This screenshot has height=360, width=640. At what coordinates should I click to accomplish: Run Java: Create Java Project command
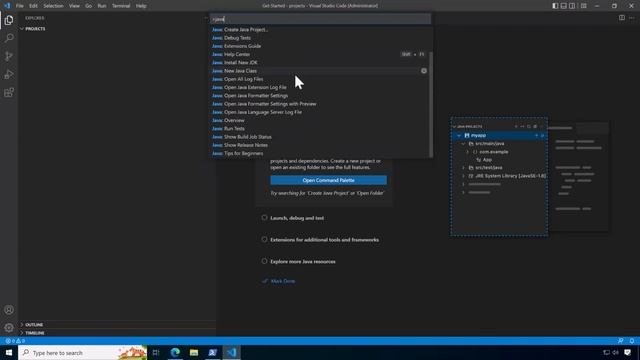click(321, 29)
